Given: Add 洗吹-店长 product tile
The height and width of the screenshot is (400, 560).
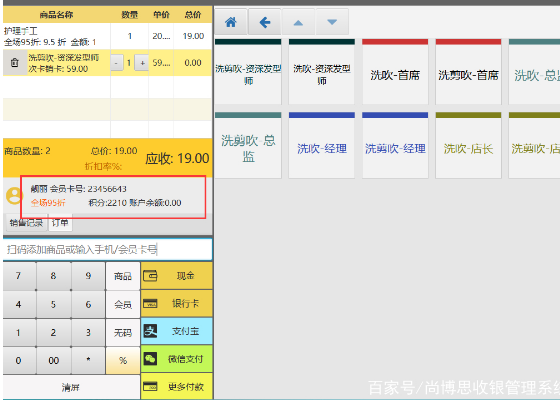Looking at the screenshot, I should (x=468, y=145).
